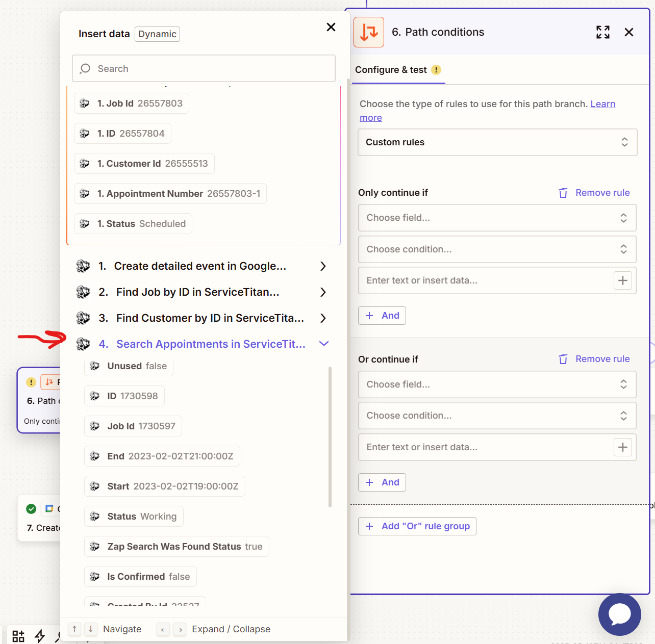Click the Dynamic tag beside Insert data

[157, 34]
